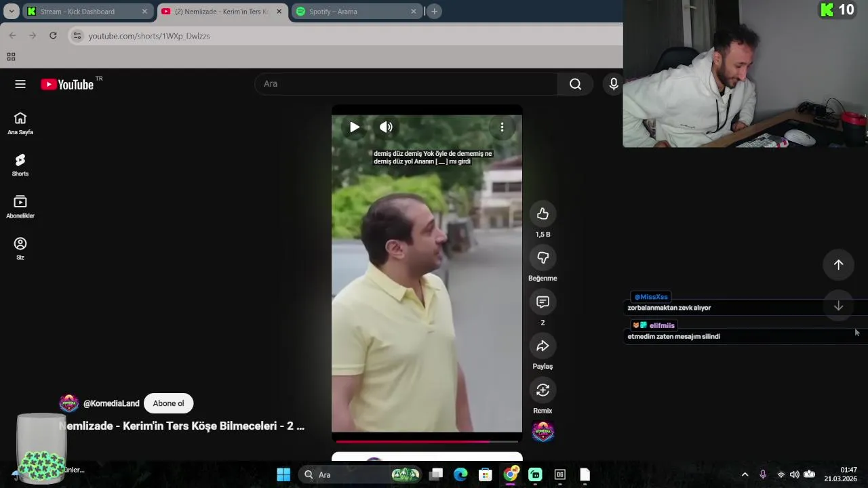Image resolution: width=868 pixels, height=488 pixels.
Task: Open Abonelikler in the sidebar
Action: coord(20,207)
